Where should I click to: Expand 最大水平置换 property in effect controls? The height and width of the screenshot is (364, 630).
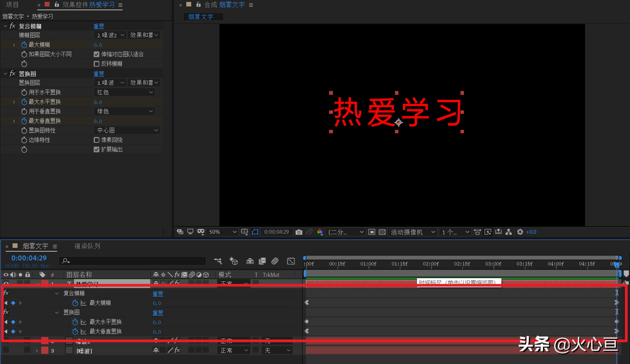[x=14, y=102]
